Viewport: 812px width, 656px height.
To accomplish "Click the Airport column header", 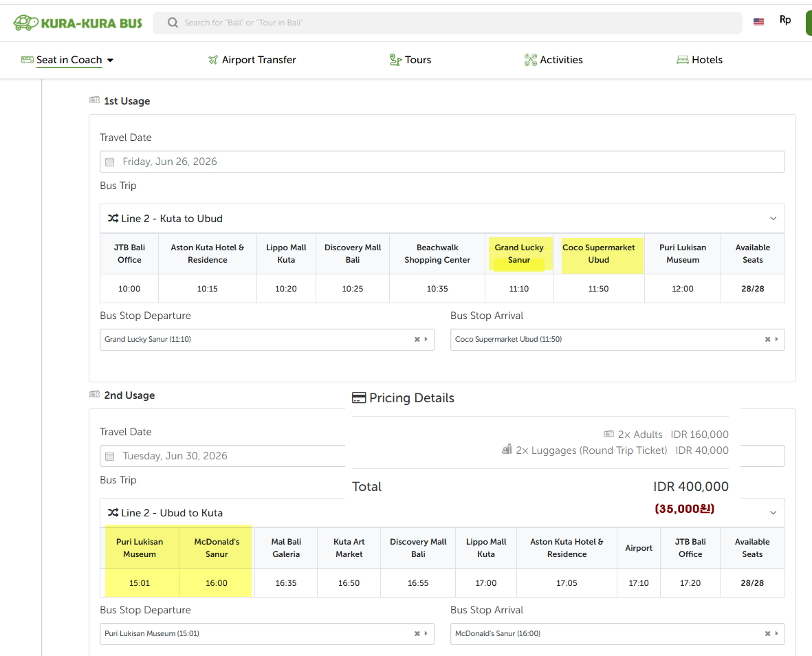I will click(639, 548).
